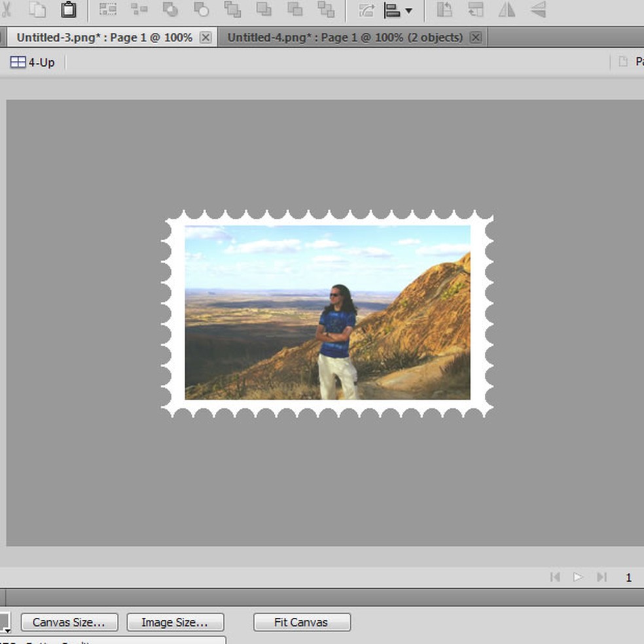Click the Fit Canvas button
This screenshot has height=644, width=644.
[302, 622]
